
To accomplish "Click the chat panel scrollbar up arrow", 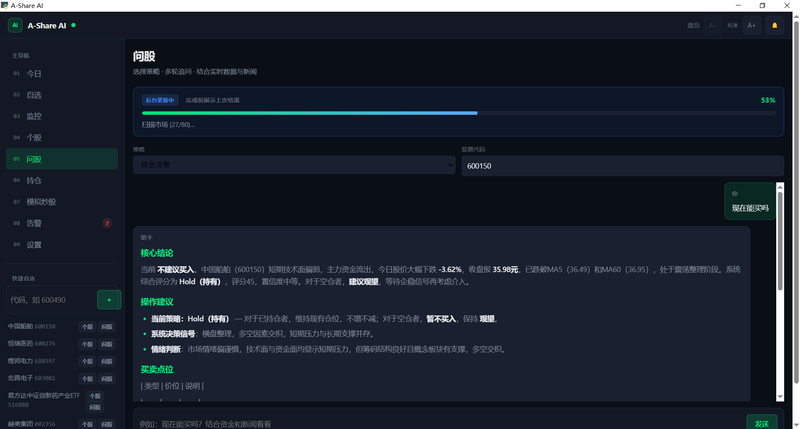I will click(780, 187).
